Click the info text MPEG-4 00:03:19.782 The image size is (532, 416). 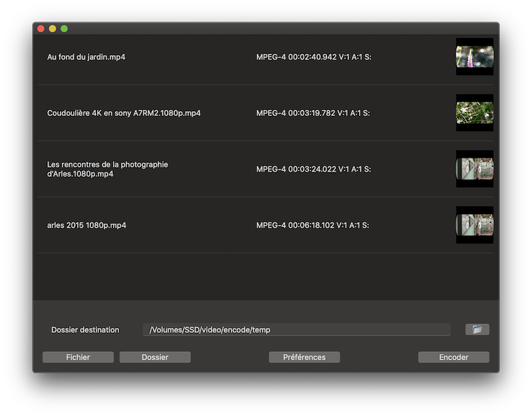coord(313,113)
